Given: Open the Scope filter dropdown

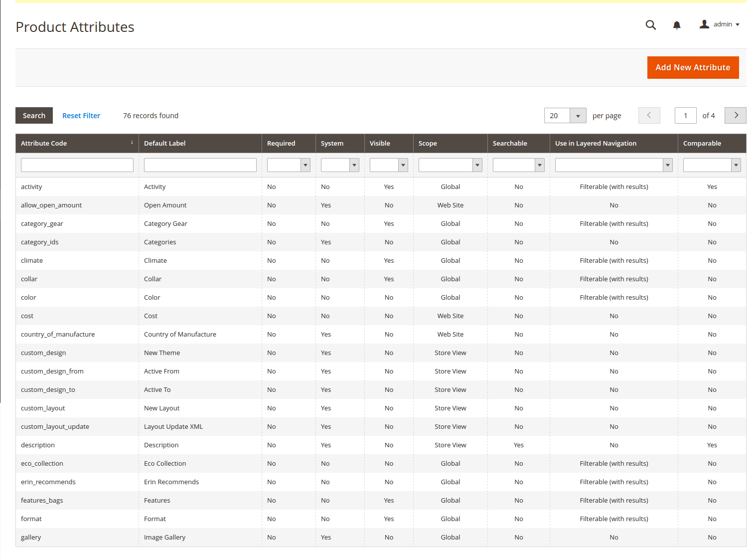Looking at the screenshot, I should pos(451,165).
